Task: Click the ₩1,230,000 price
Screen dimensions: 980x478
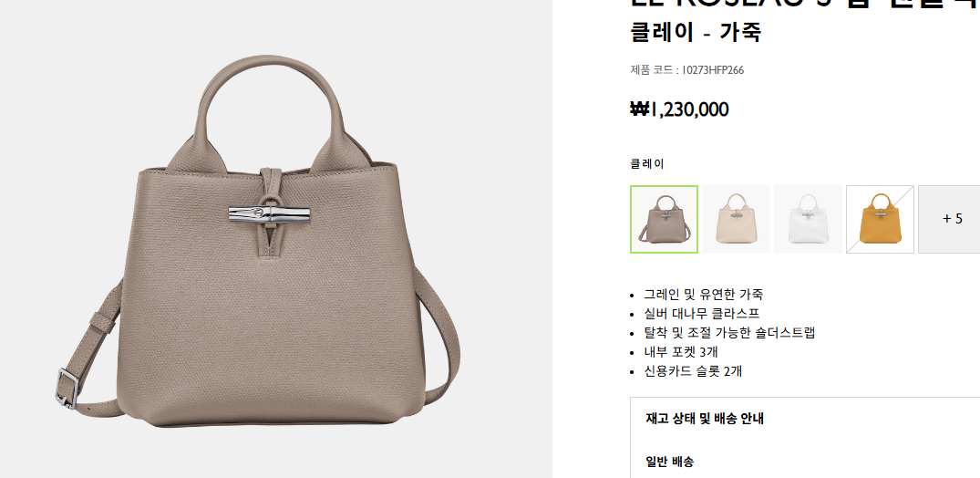Action: pyautogui.click(x=679, y=109)
